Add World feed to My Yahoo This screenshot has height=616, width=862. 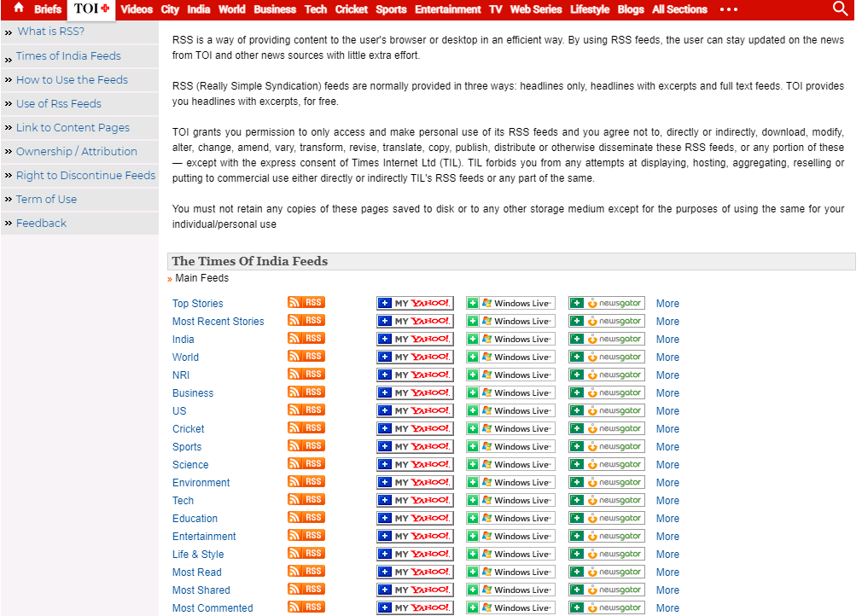pos(415,357)
